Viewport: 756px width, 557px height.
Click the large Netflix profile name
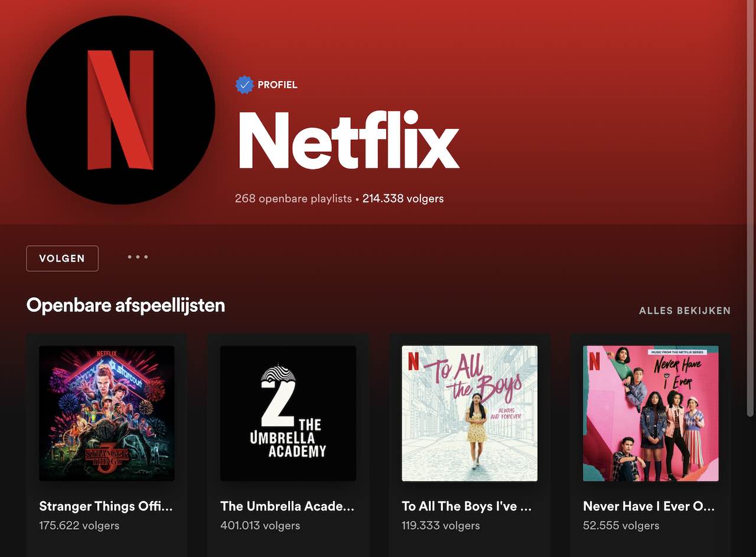pyautogui.click(x=348, y=141)
